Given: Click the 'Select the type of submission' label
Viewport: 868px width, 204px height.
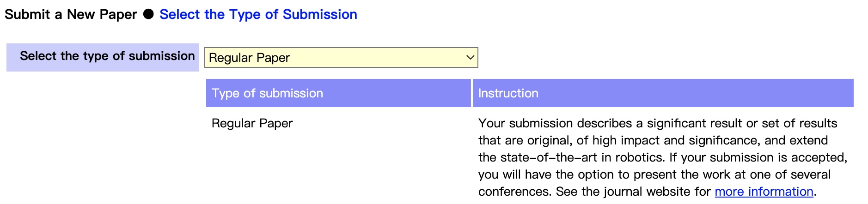Looking at the screenshot, I should pyautogui.click(x=107, y=56).
